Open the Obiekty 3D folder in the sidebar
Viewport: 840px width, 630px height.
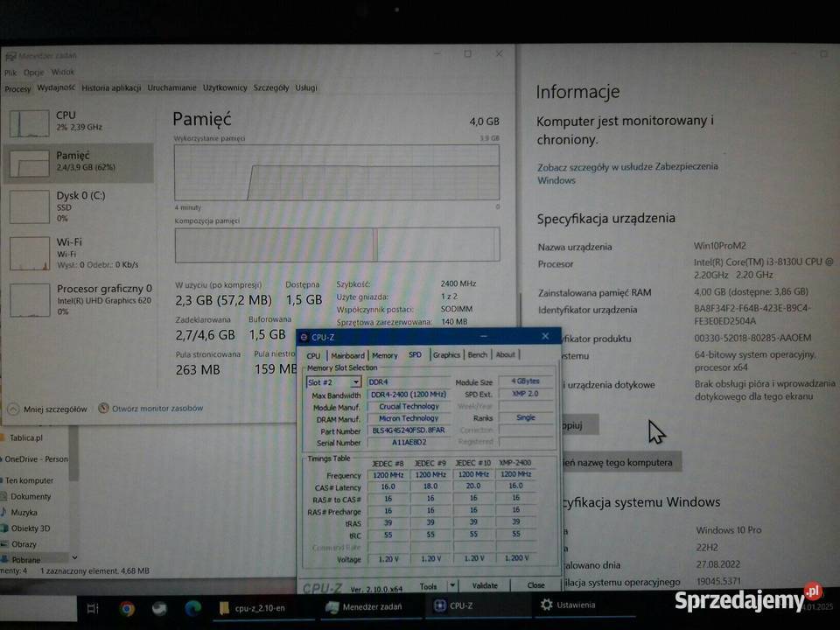(x=30, y=528)
